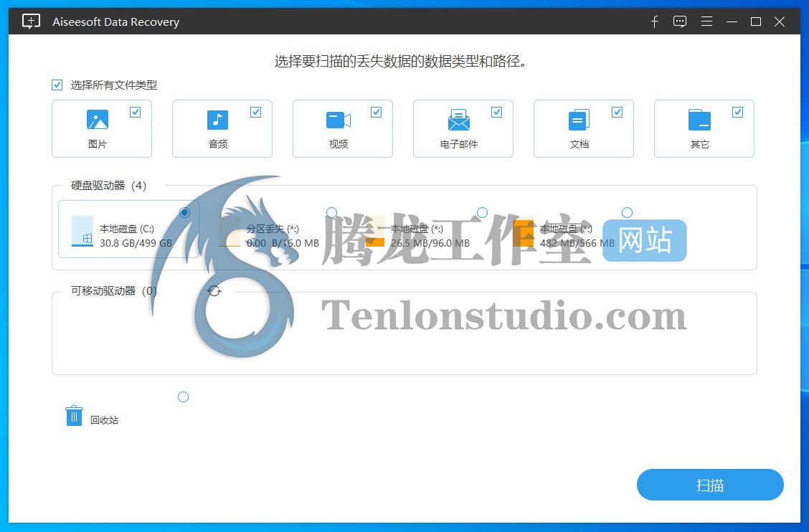Click the Facebook share icon in title bar
The width and height of the screenshot is (809, 532).
click(654, 22)
